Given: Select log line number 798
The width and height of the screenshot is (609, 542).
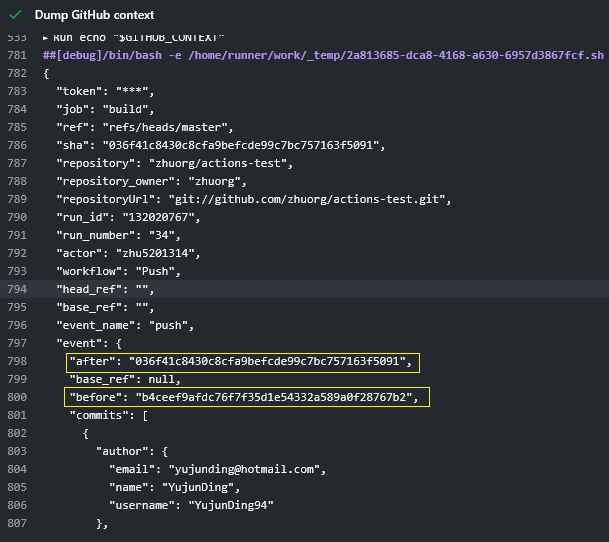Looking at the screenshot, I should point(17,361).
